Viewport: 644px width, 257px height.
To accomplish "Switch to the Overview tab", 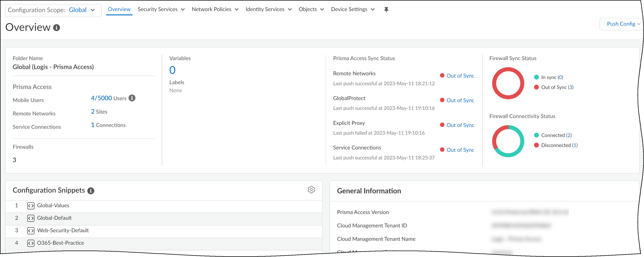I will [x=119, y=9].
